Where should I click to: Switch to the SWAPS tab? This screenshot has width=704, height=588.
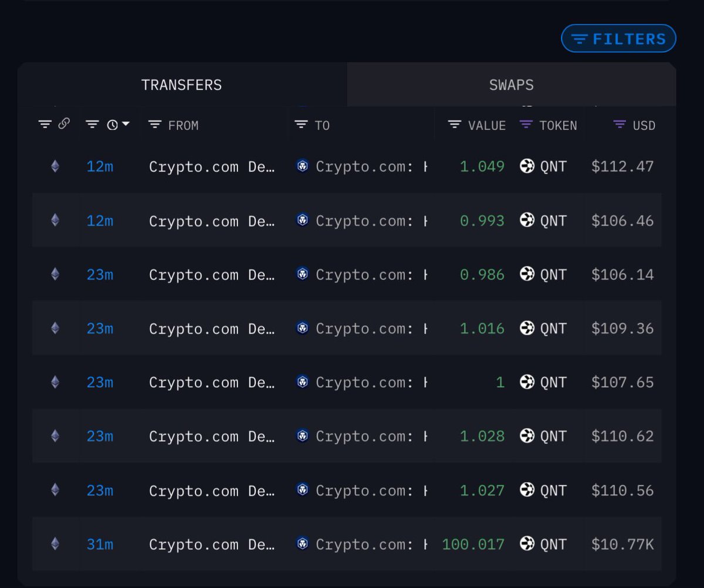512,85
